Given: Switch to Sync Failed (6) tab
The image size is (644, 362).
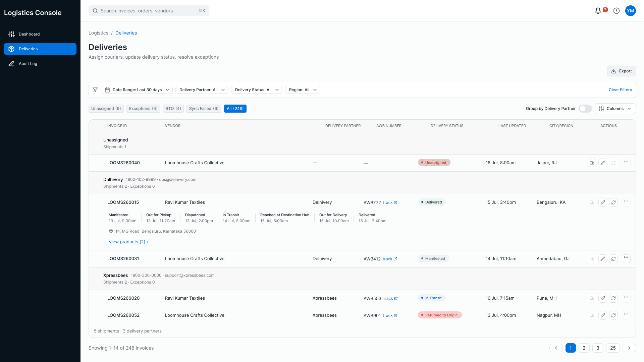Looking at the screenshot, I should [204, 109].
